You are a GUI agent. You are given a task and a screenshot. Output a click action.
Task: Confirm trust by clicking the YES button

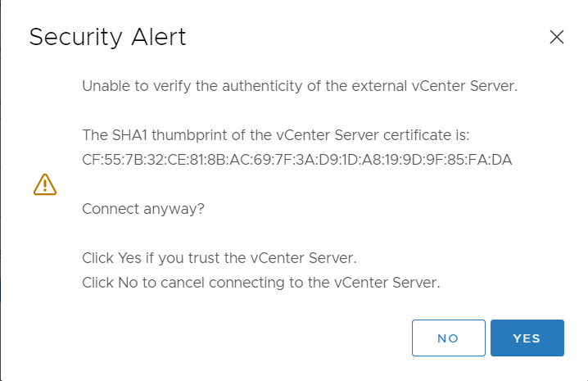pos(527,338)
